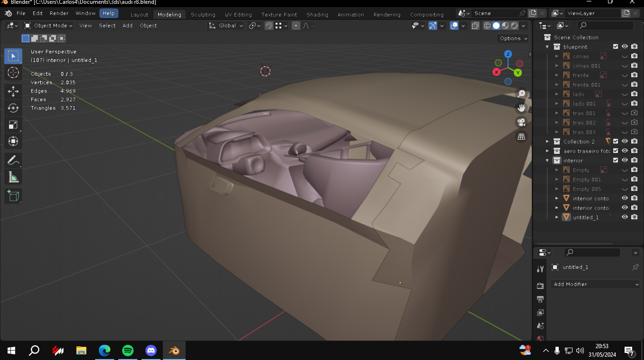This screenshot has height=360, width=644.
Task: Select solid viewport shading mode
Action: 496,26
